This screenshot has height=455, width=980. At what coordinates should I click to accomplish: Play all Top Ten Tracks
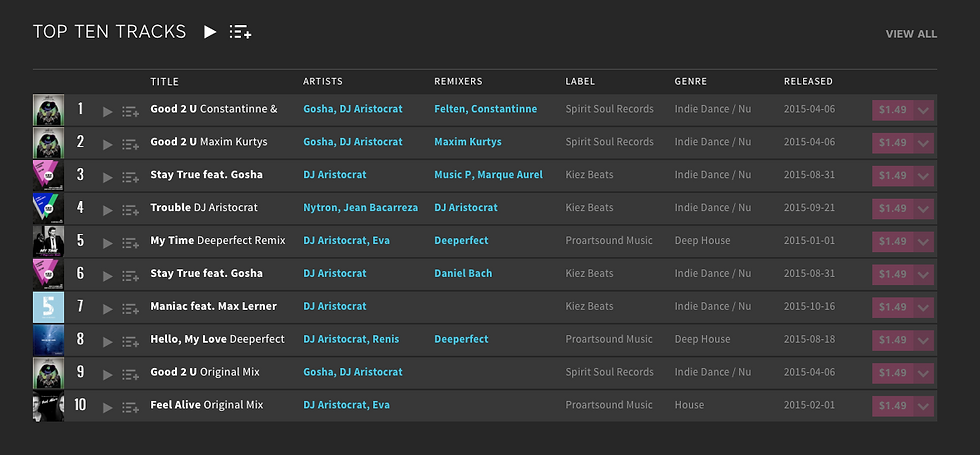(210, 32)
